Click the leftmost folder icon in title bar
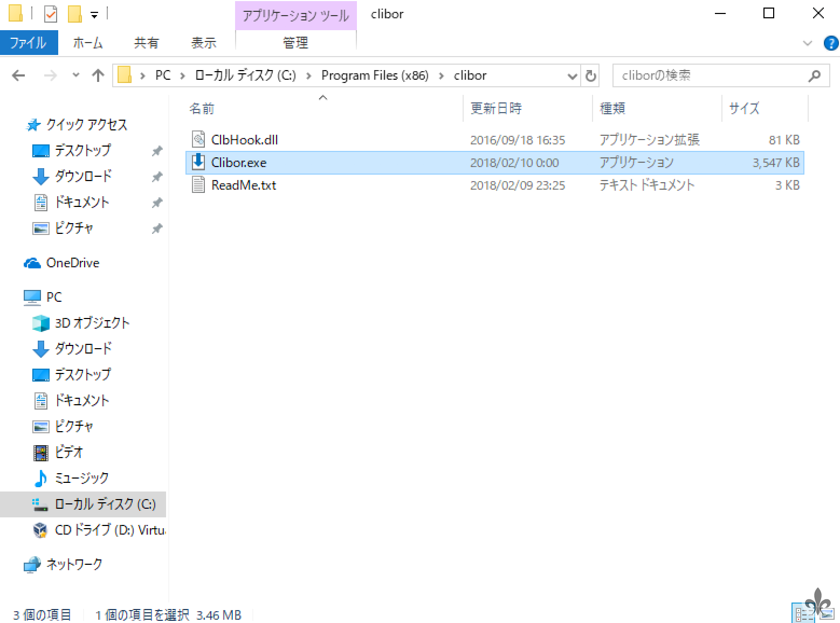 [16, 14]
